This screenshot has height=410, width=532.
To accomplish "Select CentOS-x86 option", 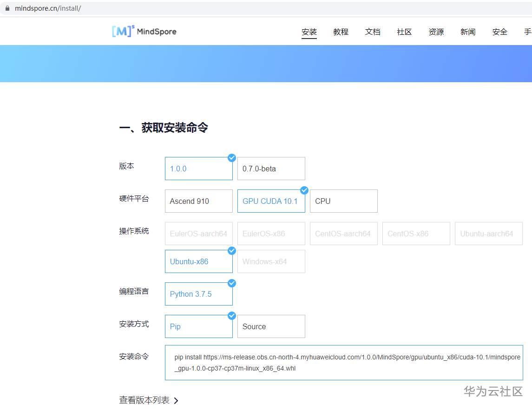I will 416,234.
